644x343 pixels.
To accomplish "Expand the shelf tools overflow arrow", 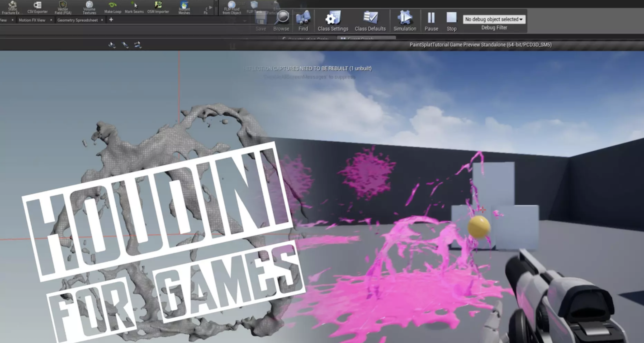I will (211, 7).
